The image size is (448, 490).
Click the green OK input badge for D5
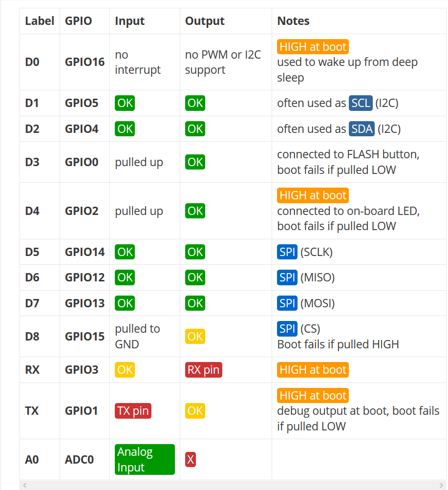point(125,252)
